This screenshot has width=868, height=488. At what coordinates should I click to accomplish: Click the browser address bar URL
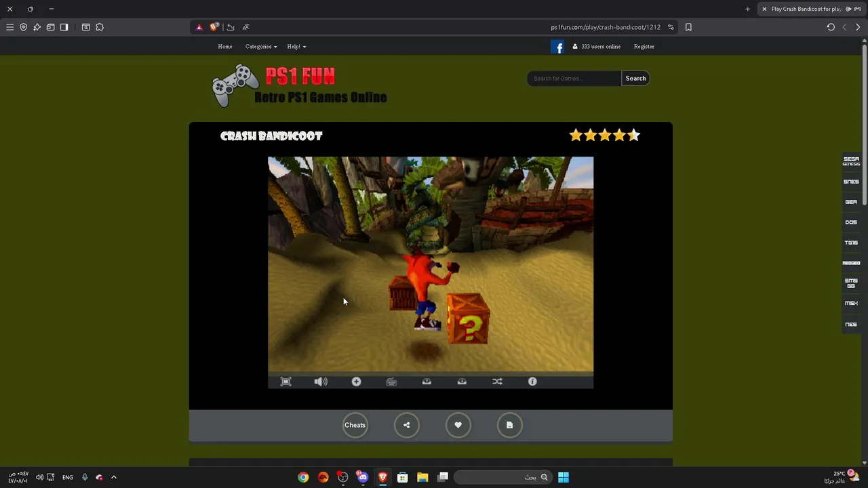(606, 27)
